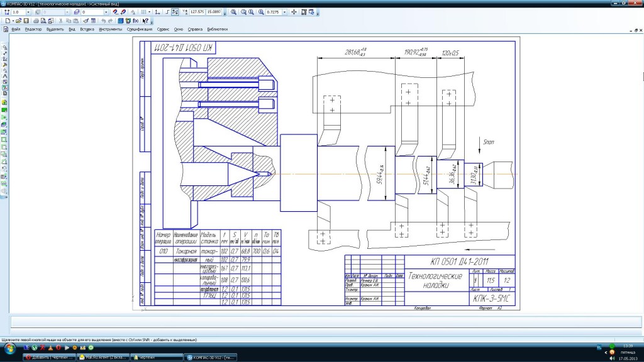This screenshot has height=362, width=644.
Task: Switch to the Mail.Ru Агент taskbar window
Action: coord(104,358)
